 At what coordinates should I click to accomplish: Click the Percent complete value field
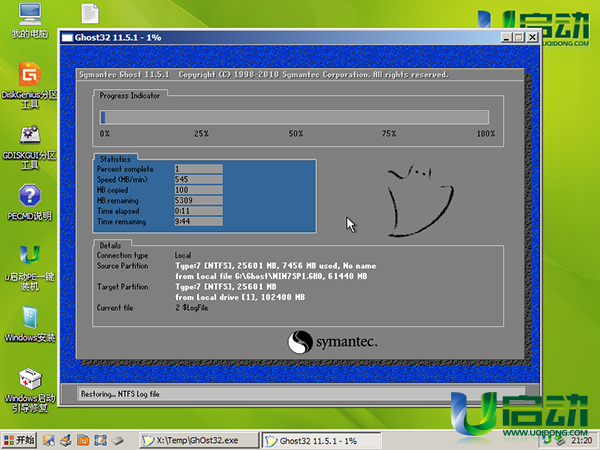click(x=198, y=169)
